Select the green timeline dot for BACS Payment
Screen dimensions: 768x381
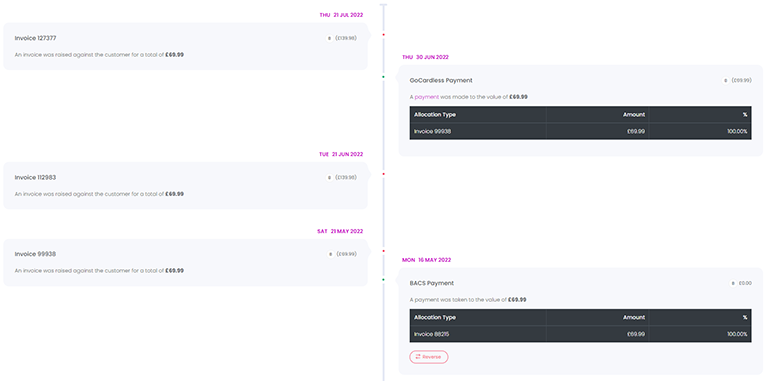(x=384, y=280)
